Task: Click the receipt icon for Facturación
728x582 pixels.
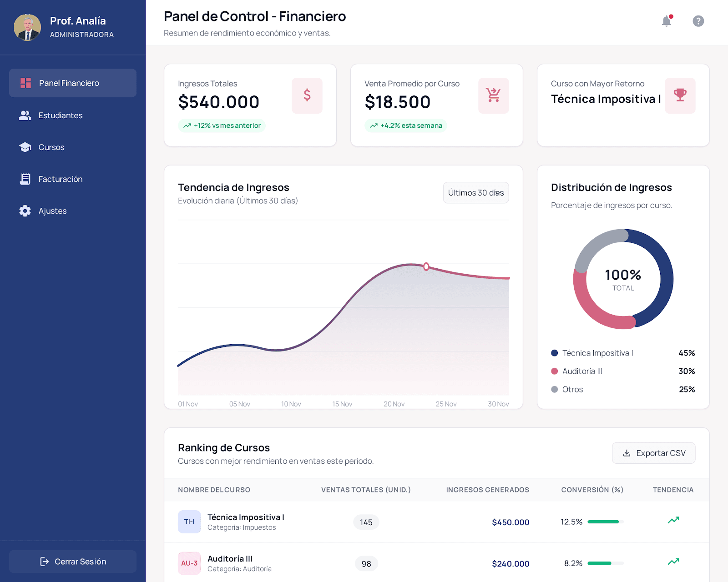Action: tap(25, 179)
